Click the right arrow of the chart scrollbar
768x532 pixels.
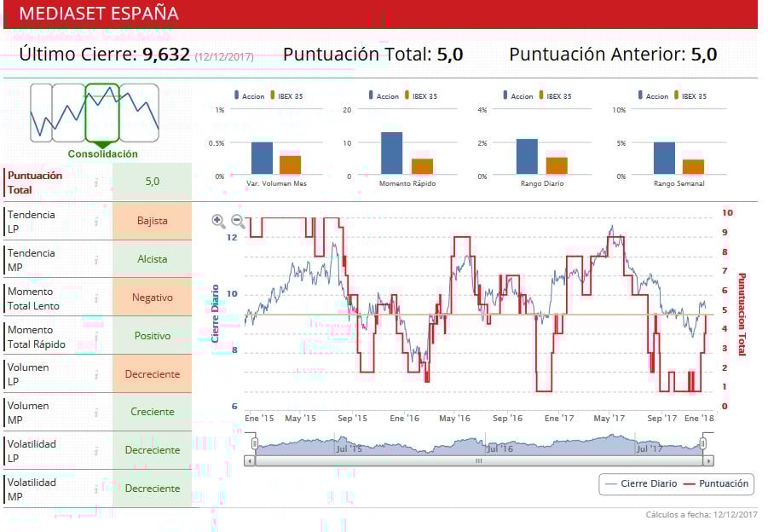(x=708, y=461)
